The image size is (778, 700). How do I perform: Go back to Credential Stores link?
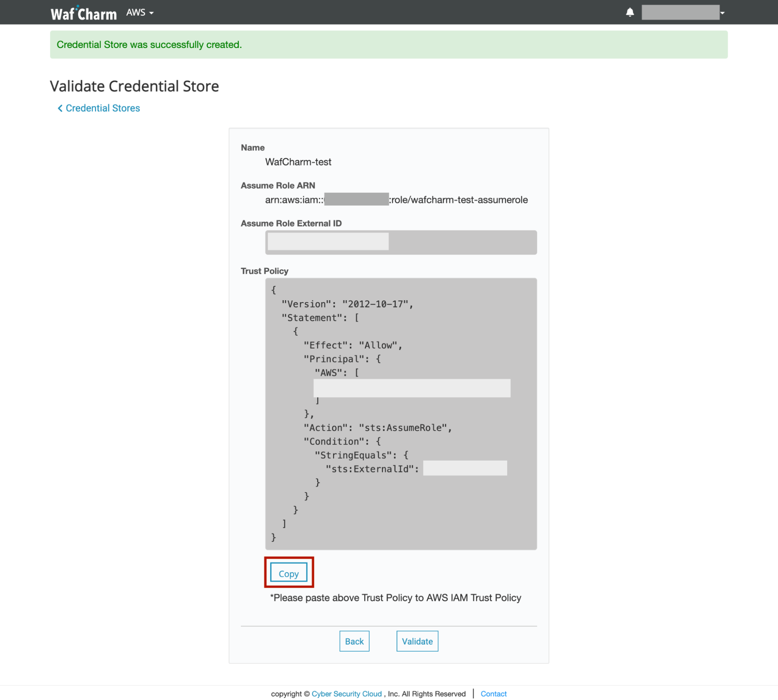tap(99, 108)
